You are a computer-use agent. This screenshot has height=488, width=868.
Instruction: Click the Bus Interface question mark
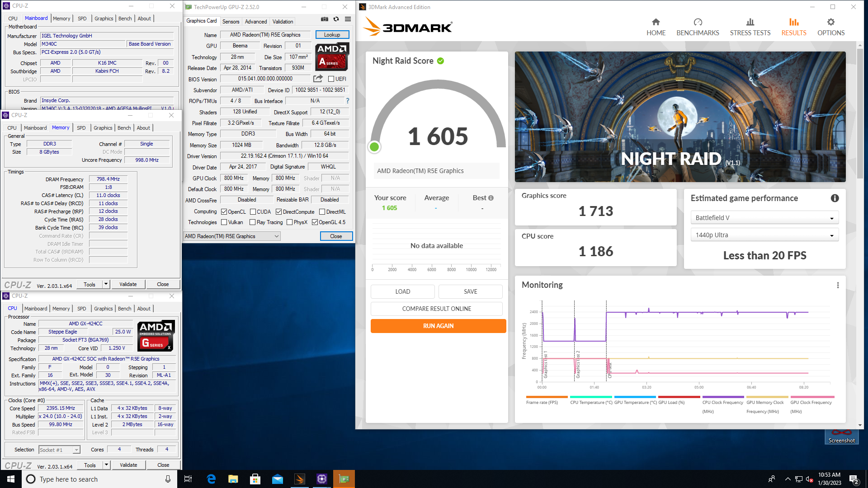pyautogui.click(x=347, y=101)
